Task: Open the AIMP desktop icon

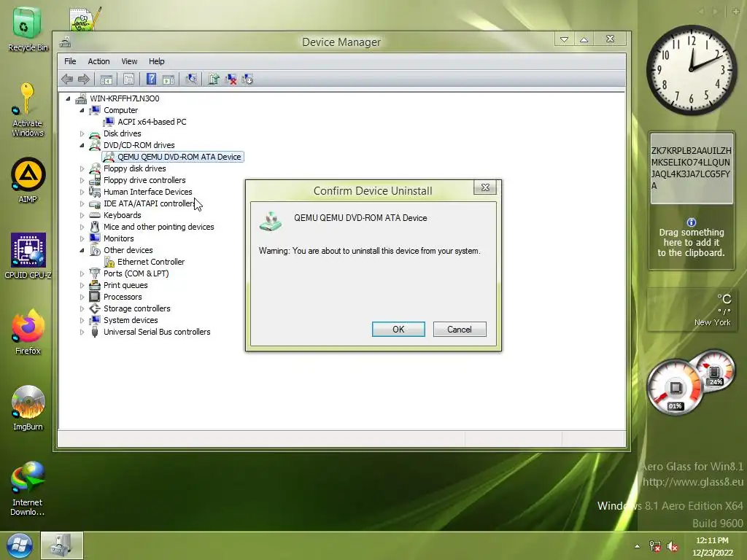Action: pos(28,180)
